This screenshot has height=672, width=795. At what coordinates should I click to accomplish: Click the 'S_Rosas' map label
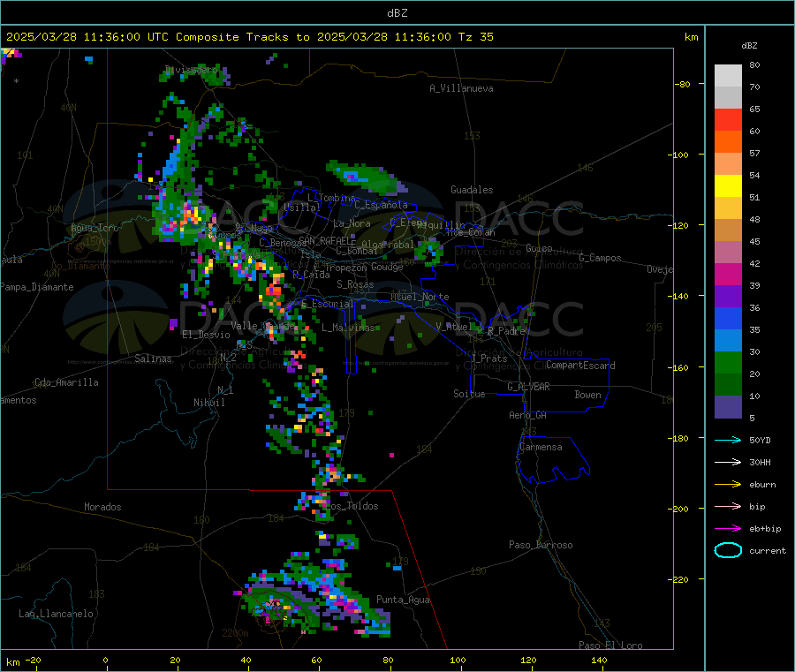click(355, 284)
